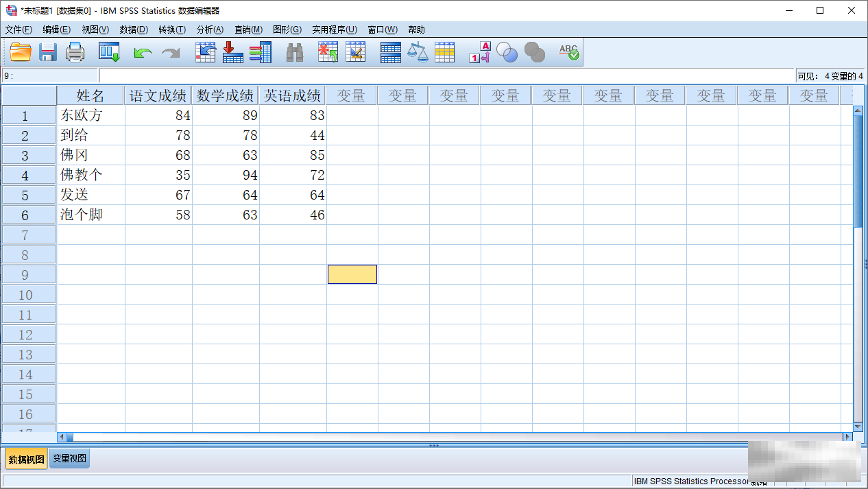Open the 编辑(E) menu

56,29
